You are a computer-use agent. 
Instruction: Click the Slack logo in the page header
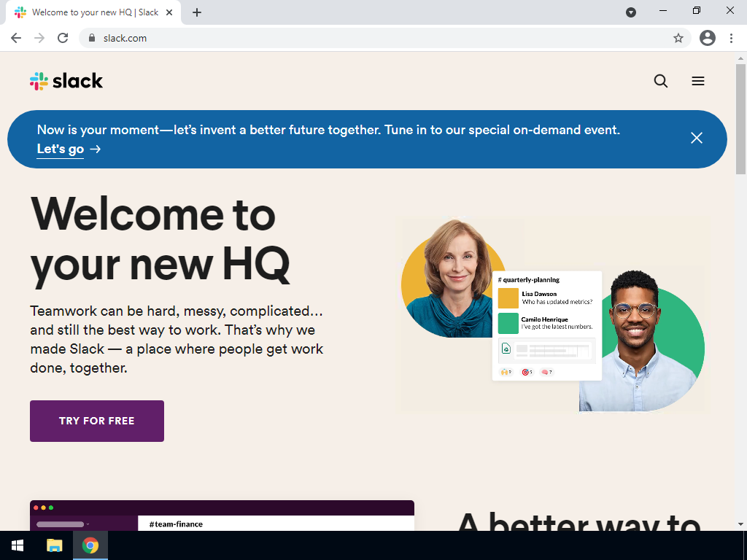pyautogui.click(x=66, y=81)
